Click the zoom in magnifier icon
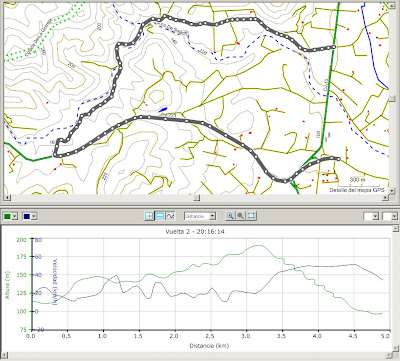Viewport: 400px width, 361px height. [230, 216]
